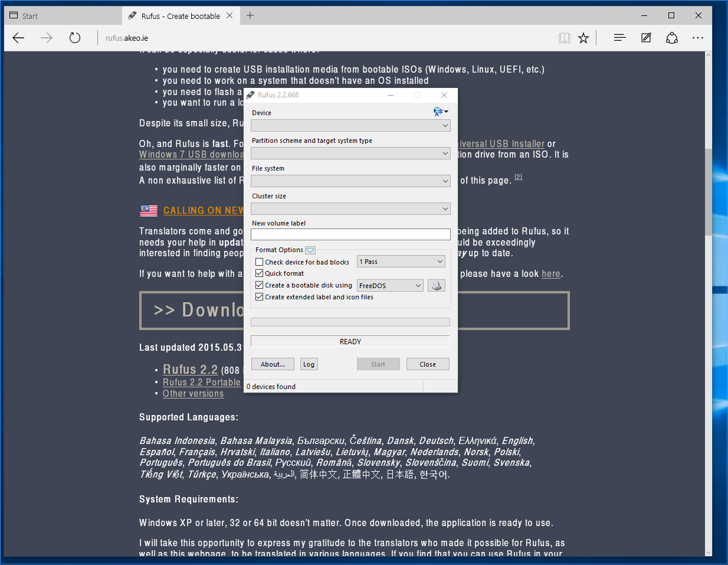Open the Rufus language selection globe icon
The image size is (728, 565).
[x=440, y=112]
